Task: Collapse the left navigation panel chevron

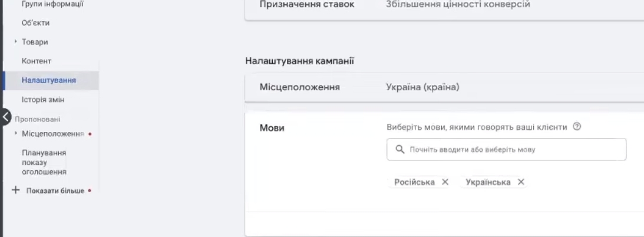Action: [x=6, y=117]
